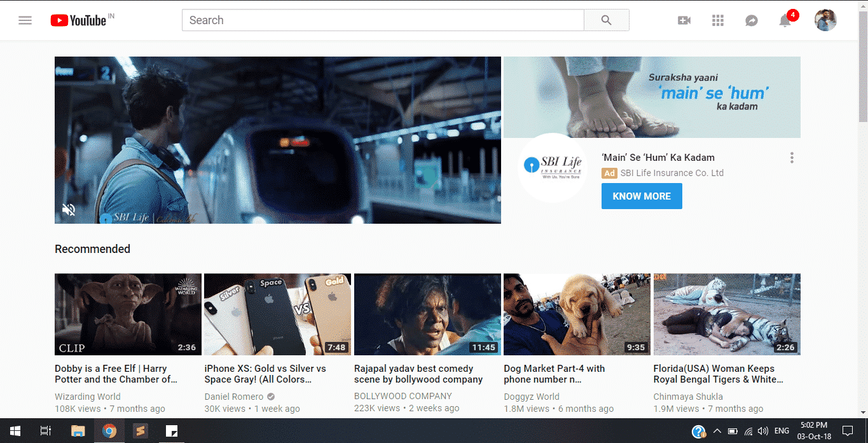The height and width of the screenshot is (443, 868).
Task: Click the Recommended section heading
Action: 92,249
